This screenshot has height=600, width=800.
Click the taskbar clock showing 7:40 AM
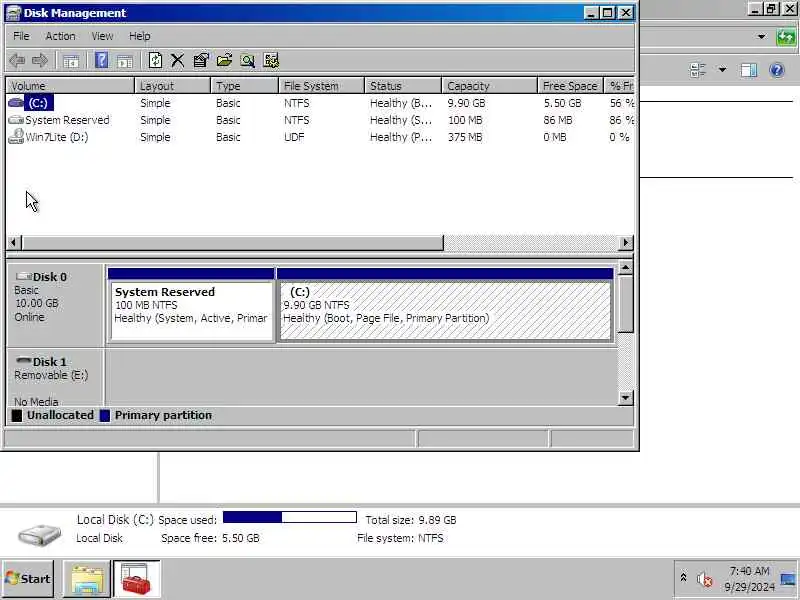pyautogui.click(x=749, y=579)
